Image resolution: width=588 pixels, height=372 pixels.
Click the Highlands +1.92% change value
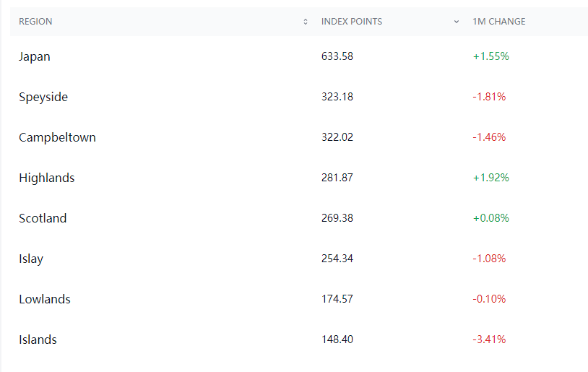[491, 178]
